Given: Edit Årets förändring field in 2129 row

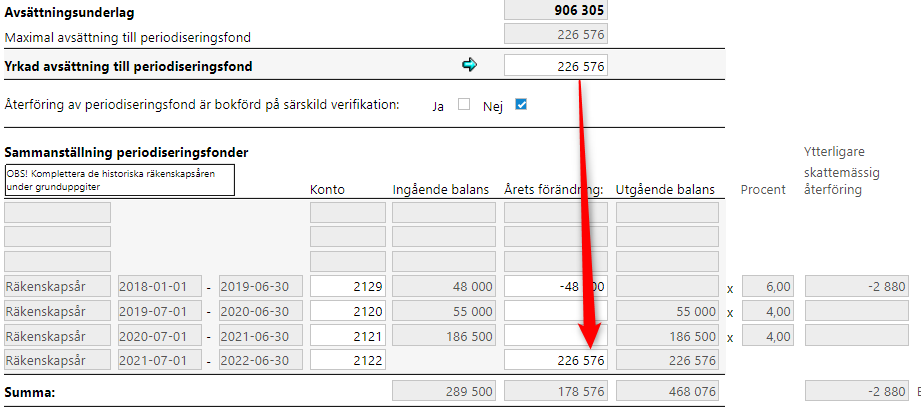Looking at the screenshot, I should pyautogui.click(x=555, y=287).
